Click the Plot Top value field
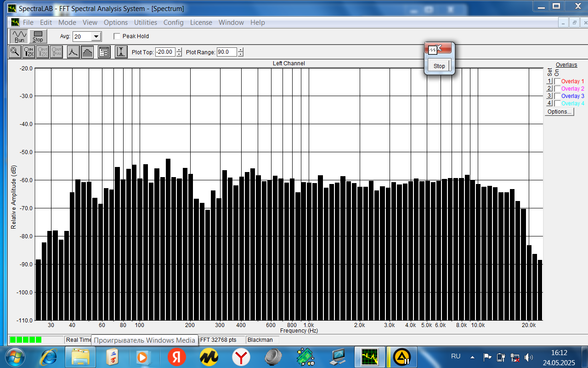Image resolution: width=588 pixels, height=368 pixels. (165, 52)
